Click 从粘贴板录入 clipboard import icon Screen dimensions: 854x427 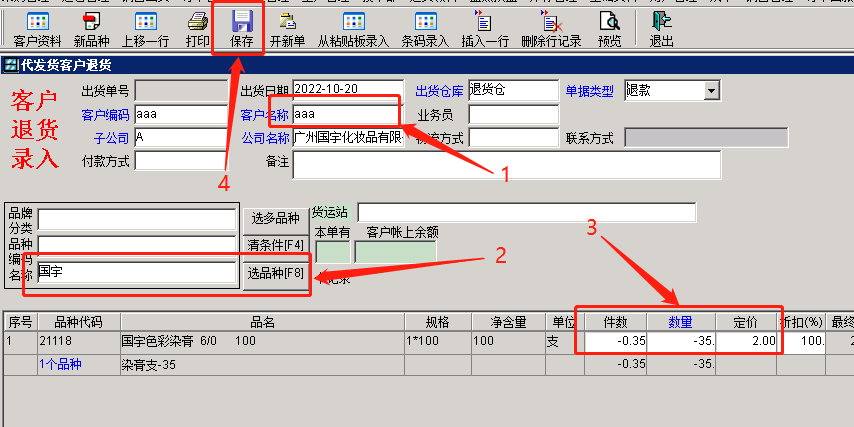[353, 28]
